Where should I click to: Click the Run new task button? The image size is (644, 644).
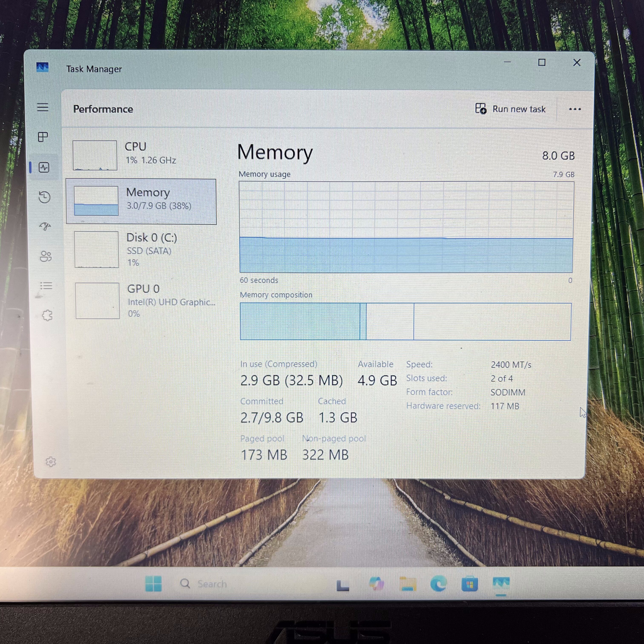(x=510, y=109)
